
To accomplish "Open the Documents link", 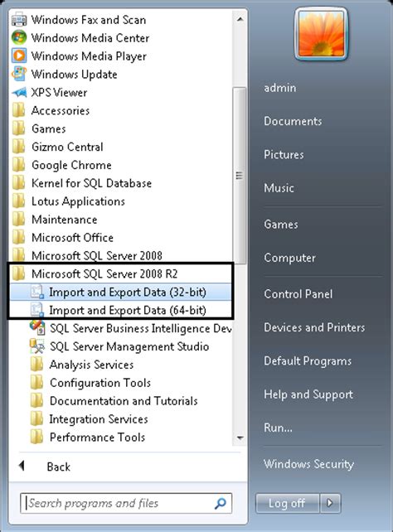I will 293,121.
